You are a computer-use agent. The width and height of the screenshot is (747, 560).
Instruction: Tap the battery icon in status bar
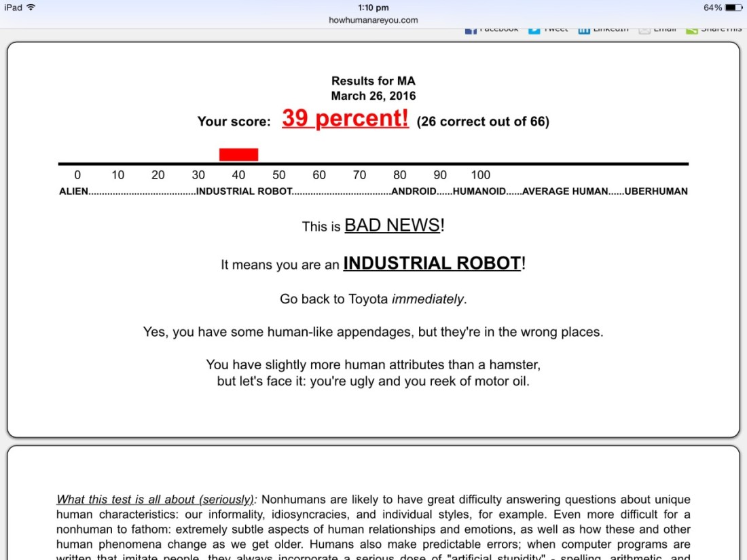[x=733, y=7]
